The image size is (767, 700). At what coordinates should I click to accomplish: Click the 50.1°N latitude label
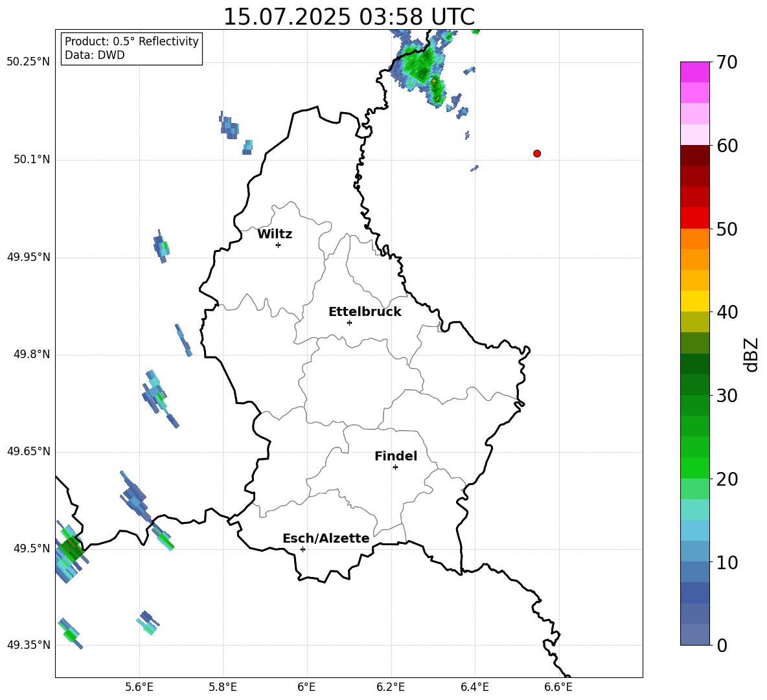(x=32, y=159)
